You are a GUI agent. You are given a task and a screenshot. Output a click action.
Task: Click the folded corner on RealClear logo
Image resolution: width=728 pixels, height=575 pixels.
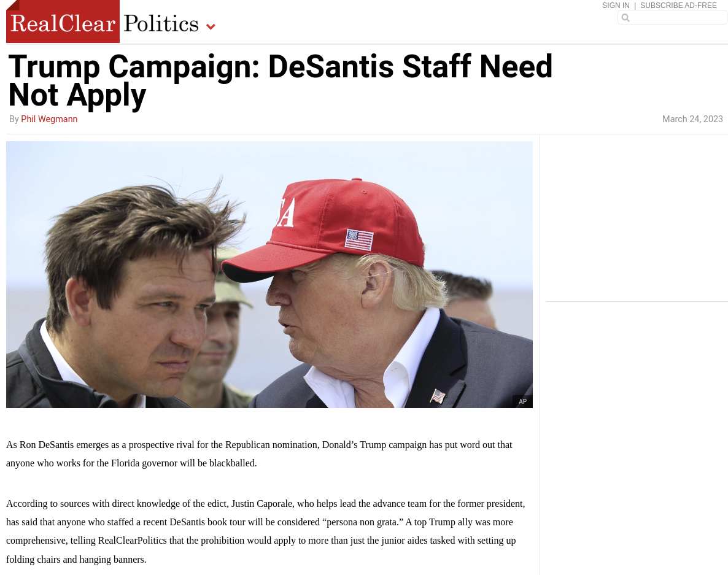[x=12, y=5]
